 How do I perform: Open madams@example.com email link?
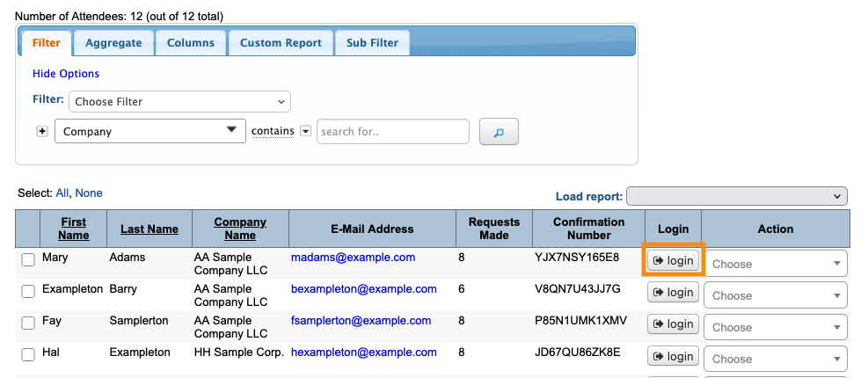tap(354, 258)
